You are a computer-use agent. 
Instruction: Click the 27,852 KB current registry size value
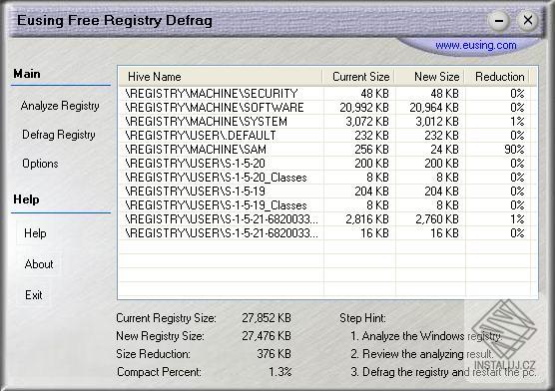pyautogui.click(x=267, y=318)
